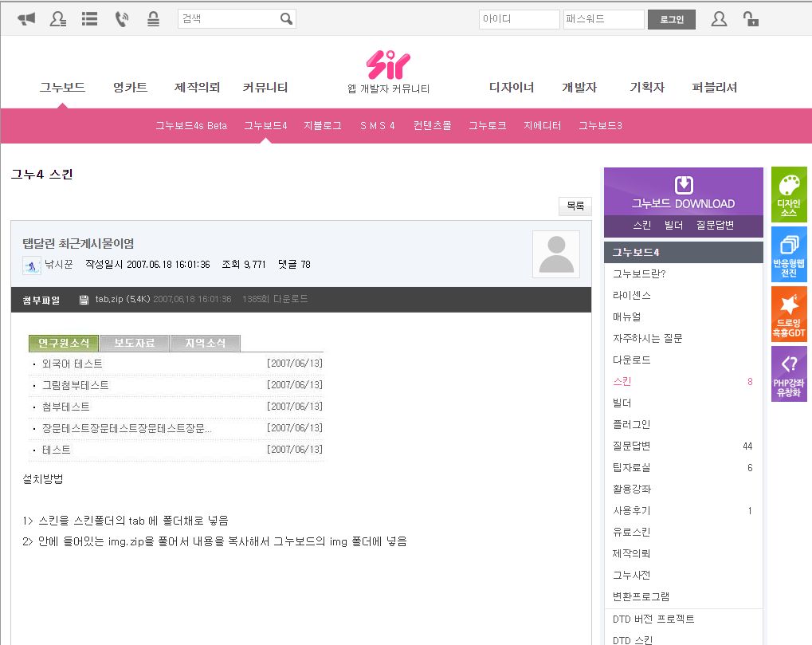The height and width of the screenshot is (645, 812).
Task: Click the person icon next to login
Action: [719, 19]
